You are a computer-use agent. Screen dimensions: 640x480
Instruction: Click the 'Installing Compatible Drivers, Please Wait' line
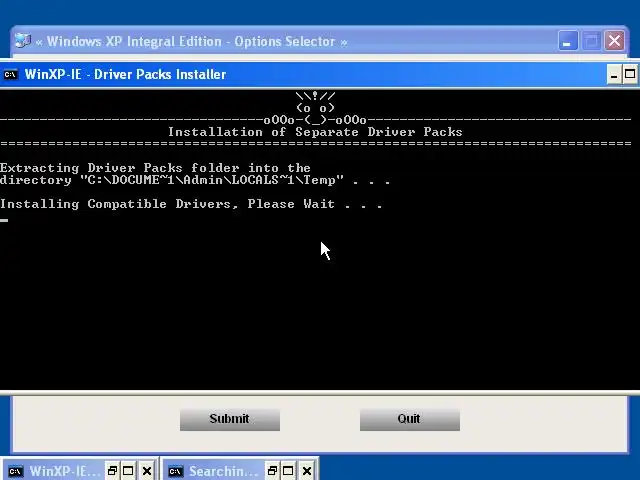pyautogui.click(x=191, y=204)
